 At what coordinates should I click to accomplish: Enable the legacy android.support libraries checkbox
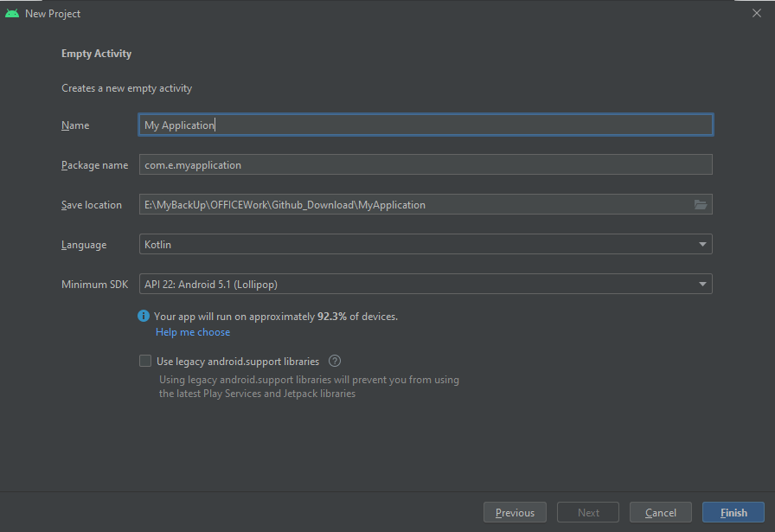click(145, 361)
